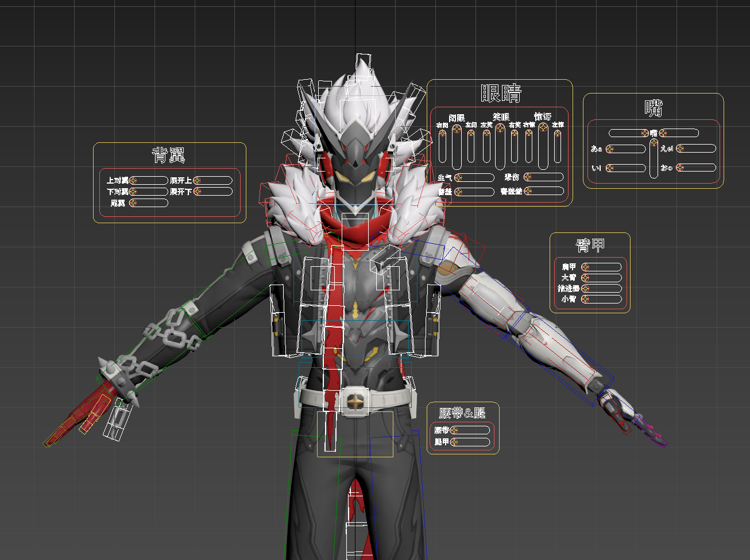Click the belt buckle on the character

coord(355,400)
